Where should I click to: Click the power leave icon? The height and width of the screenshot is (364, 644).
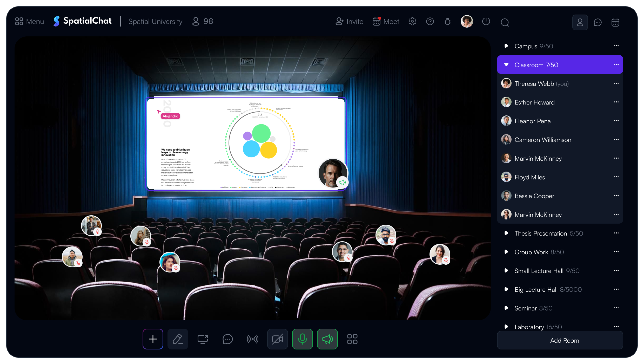point(486,21)
